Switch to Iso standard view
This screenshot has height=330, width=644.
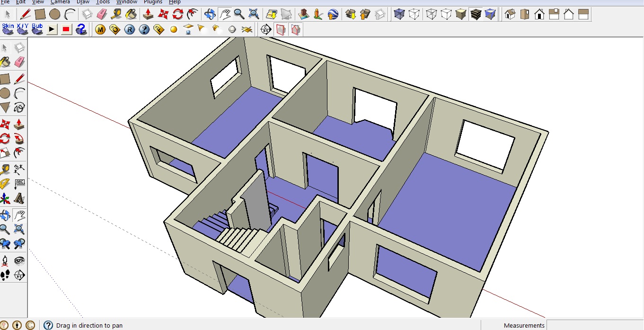click(510, 14)
